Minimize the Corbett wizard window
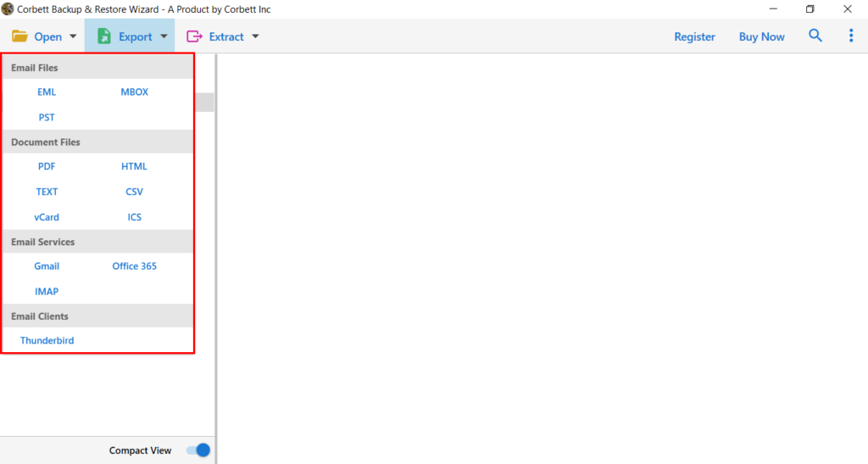 click(x=773, y=8)
